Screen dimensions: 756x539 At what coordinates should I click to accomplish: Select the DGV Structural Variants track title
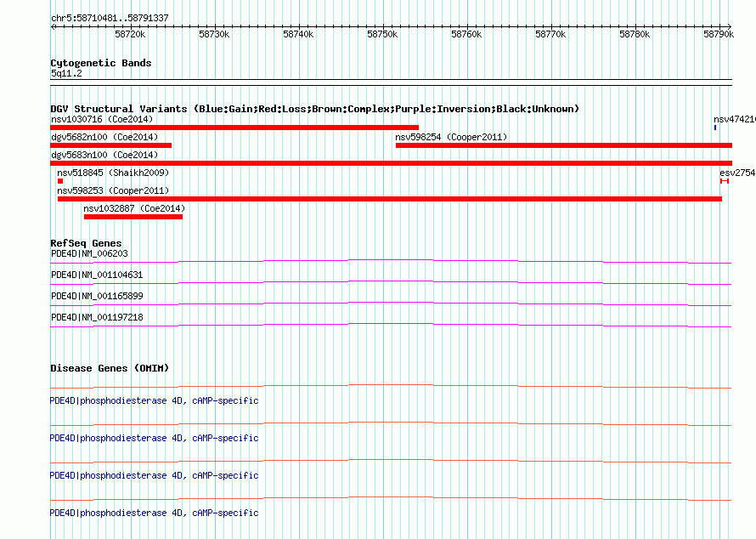pyautogui.click(x=314, y=109)
